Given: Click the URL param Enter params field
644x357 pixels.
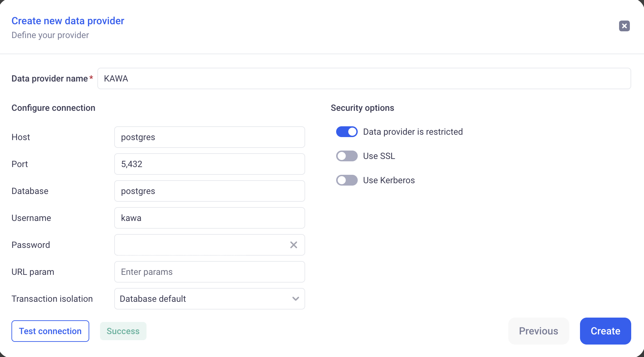Looking at the screenshot, I should point(210,272).
